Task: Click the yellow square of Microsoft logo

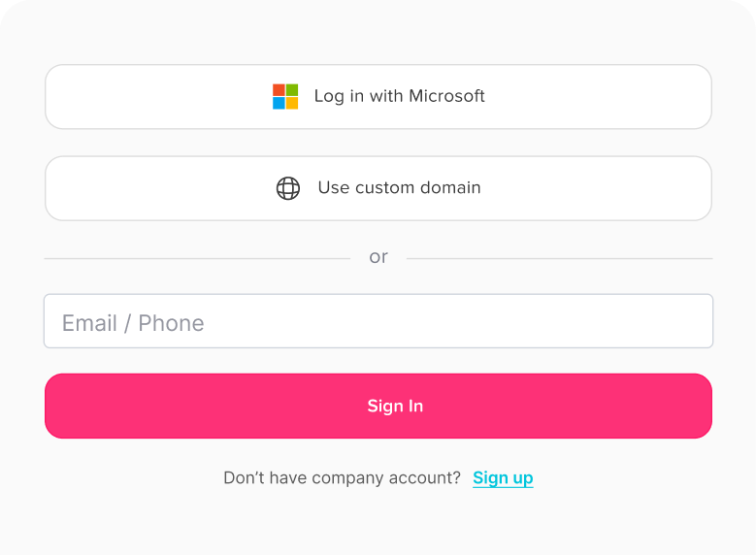Action: coord(292,103)
